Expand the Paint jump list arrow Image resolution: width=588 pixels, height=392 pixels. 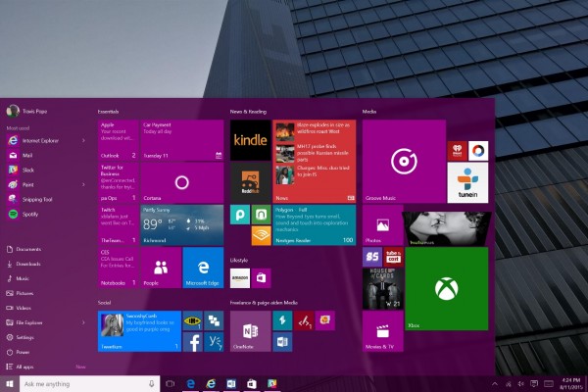click(x=83, y=184)
